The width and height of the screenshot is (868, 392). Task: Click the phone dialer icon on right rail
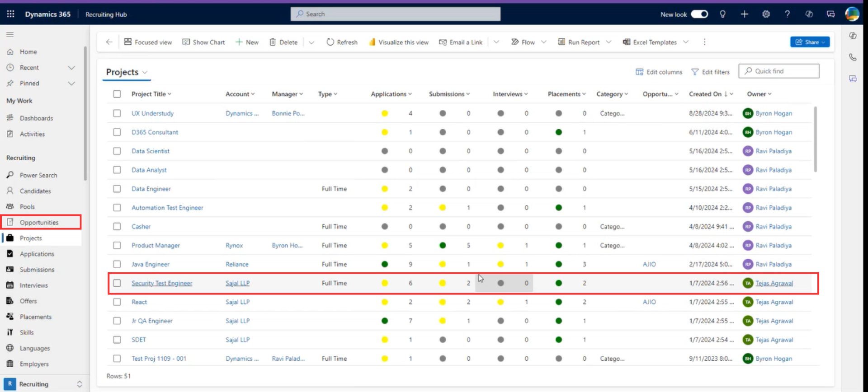pos(853,57)
